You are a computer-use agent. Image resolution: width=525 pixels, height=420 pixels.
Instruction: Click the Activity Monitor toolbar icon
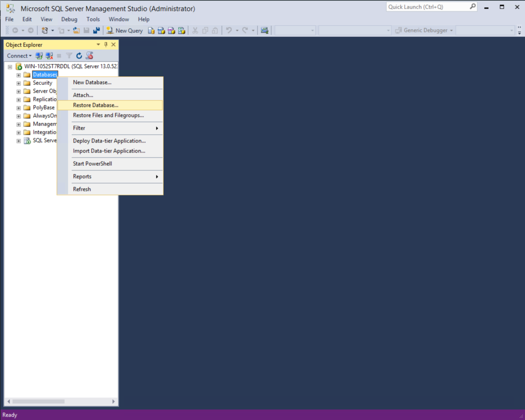(264, 31)
